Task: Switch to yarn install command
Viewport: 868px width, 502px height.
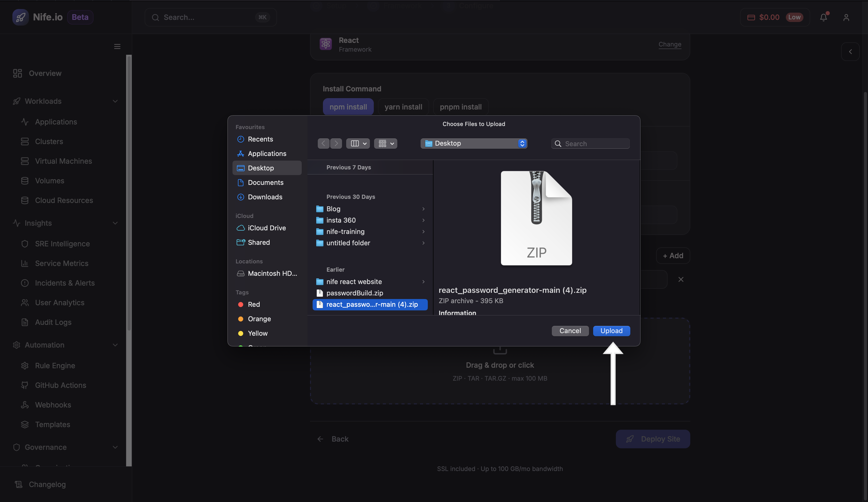Action: (403, 107)
